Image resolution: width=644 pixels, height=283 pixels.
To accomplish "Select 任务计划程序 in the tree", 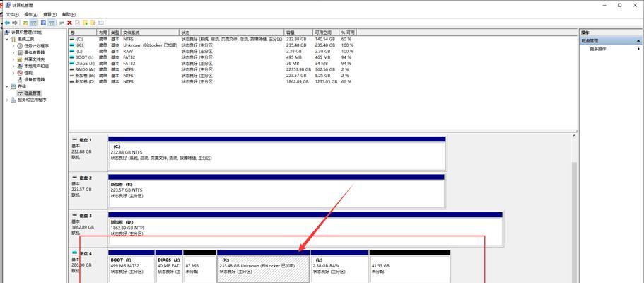I will click(x=36, y=46).
